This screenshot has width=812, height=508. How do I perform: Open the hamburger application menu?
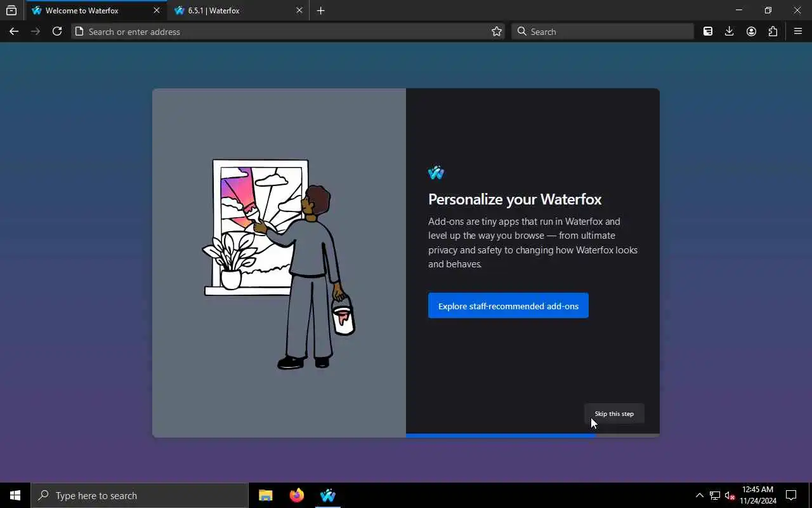[x=798, y=31]
